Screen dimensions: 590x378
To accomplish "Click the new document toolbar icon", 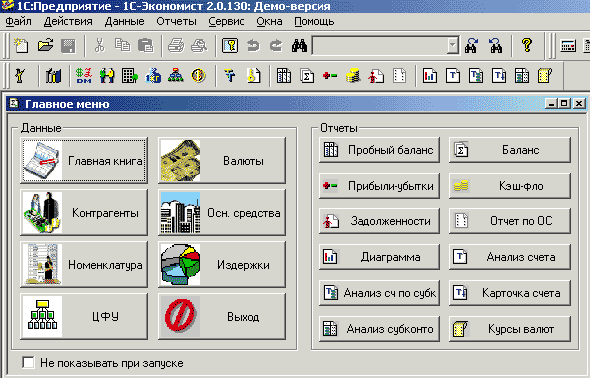I will click(x=21, y=46).
